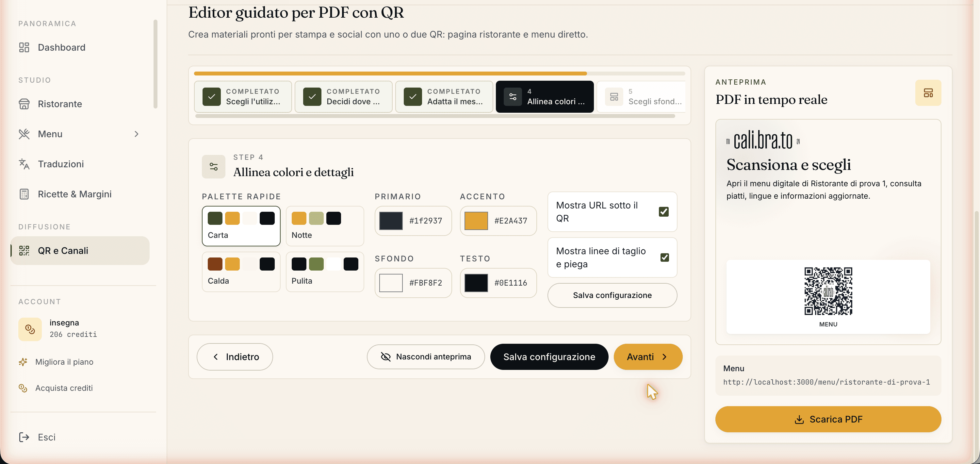Select step 4 Allinea colori tab
This screenshot has height=464, width=980.
point(545,97)
